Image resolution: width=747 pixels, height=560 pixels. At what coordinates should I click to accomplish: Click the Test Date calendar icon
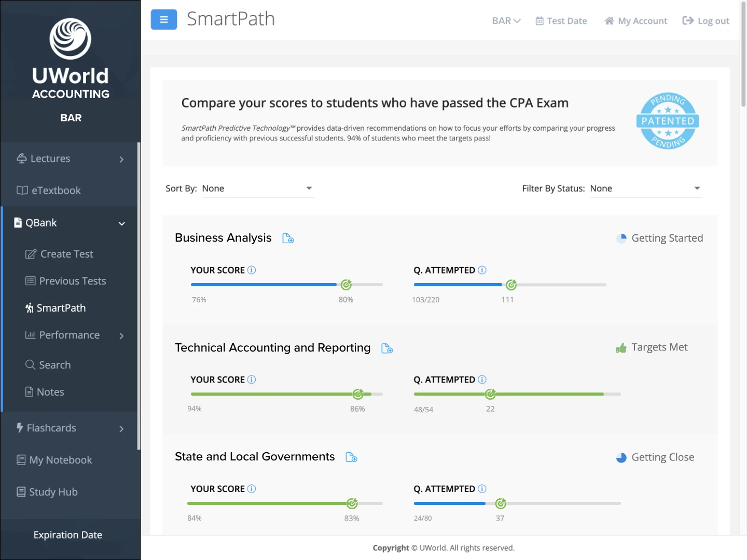coord(539,21)
